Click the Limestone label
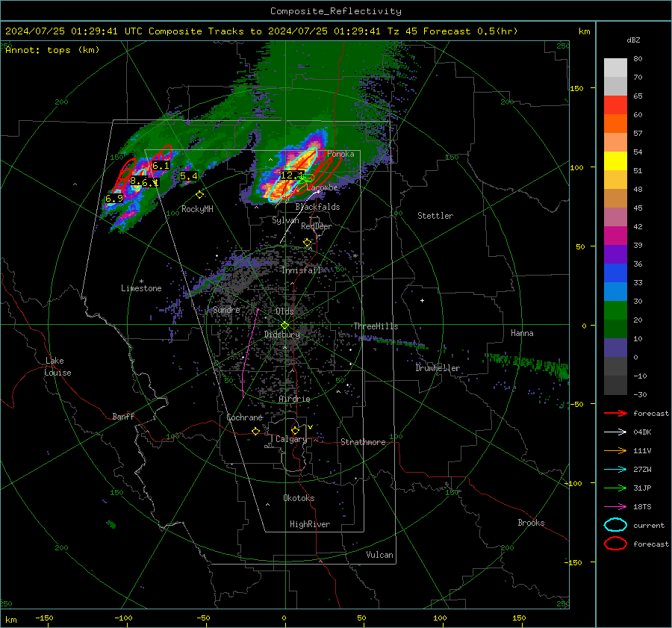This screenshot has width=672, height=628. pyautogui.click(x=141, y=288)
